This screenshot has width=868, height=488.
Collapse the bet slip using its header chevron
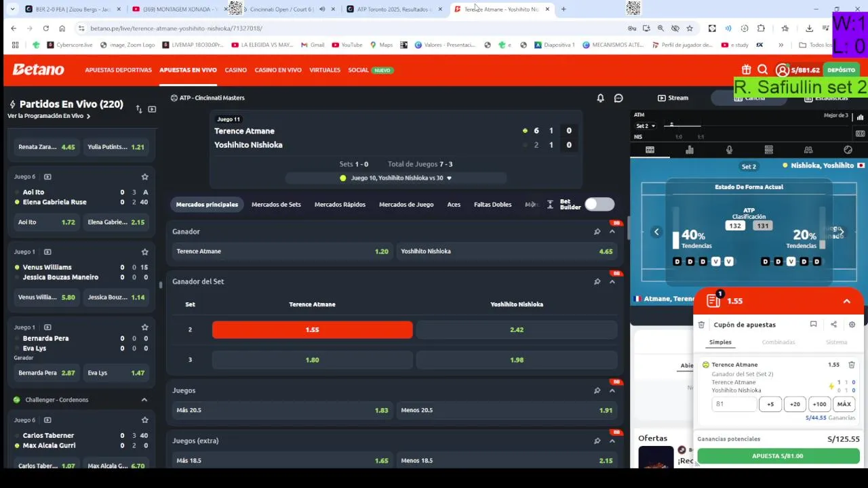pyautogui.click(x=847, y=301)
